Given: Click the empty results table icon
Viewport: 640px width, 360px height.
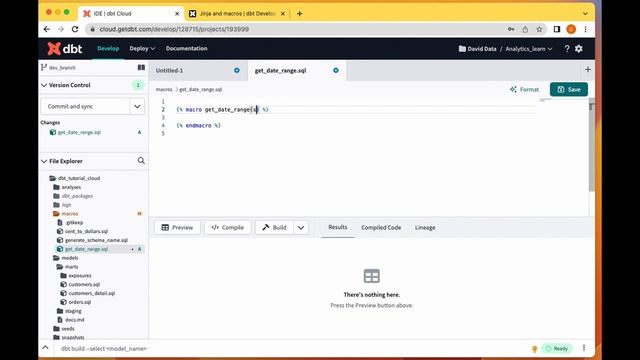Looking at the screenshot, I should click(x=371, y=276).
